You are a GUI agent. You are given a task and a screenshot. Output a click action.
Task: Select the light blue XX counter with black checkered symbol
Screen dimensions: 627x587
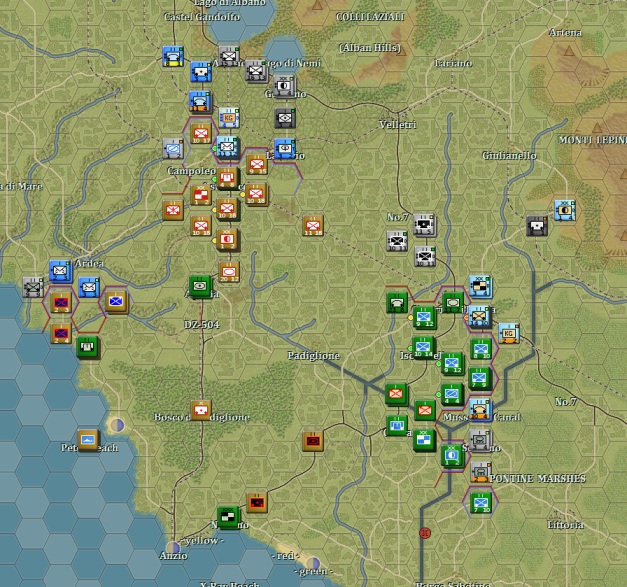coord(480,286)
